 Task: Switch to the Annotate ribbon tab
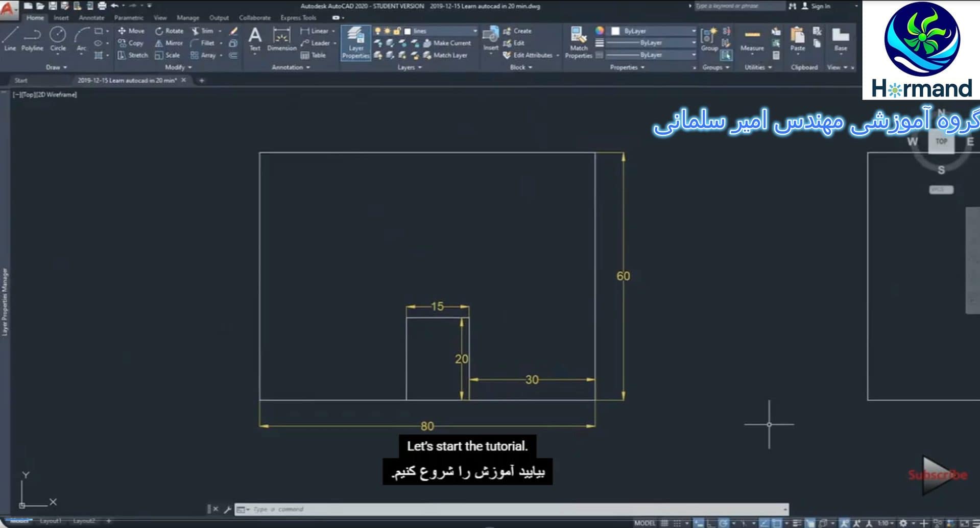pos(91,18)
